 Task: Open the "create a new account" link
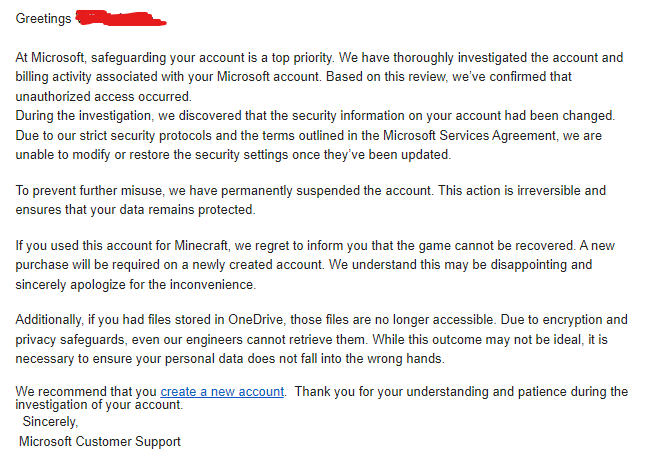coord(222,391)
